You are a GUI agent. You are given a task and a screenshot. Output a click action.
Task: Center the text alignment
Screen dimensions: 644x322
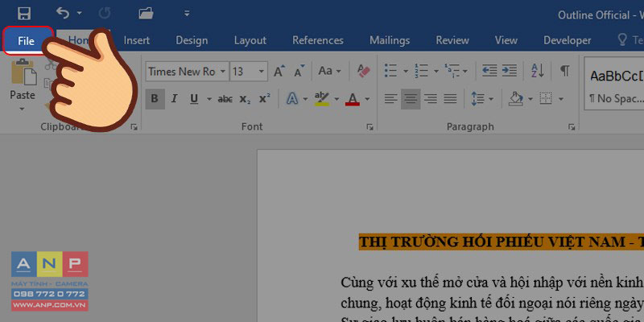411,98
